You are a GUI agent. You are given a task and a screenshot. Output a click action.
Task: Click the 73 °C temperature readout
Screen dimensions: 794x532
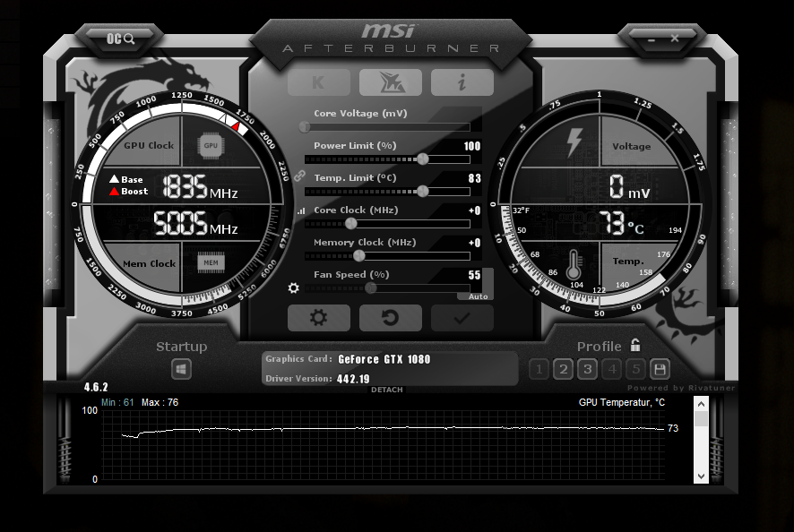tap(621, 223)
